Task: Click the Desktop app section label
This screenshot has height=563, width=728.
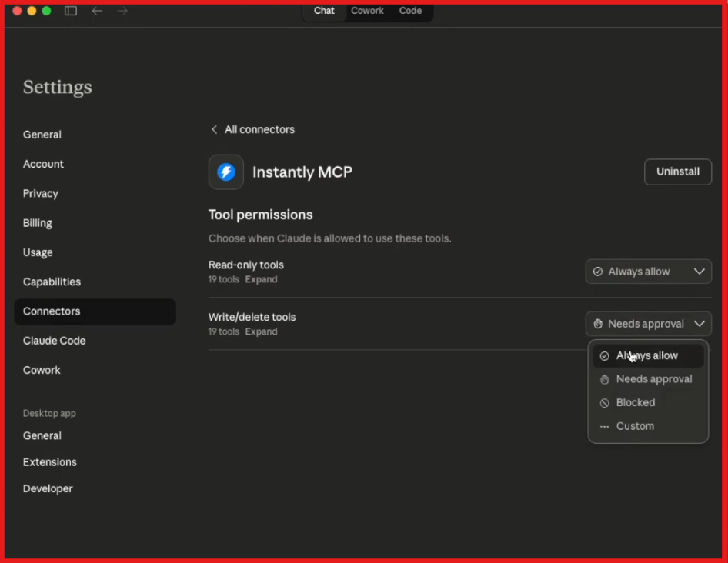Action: (x=49, y=413)
